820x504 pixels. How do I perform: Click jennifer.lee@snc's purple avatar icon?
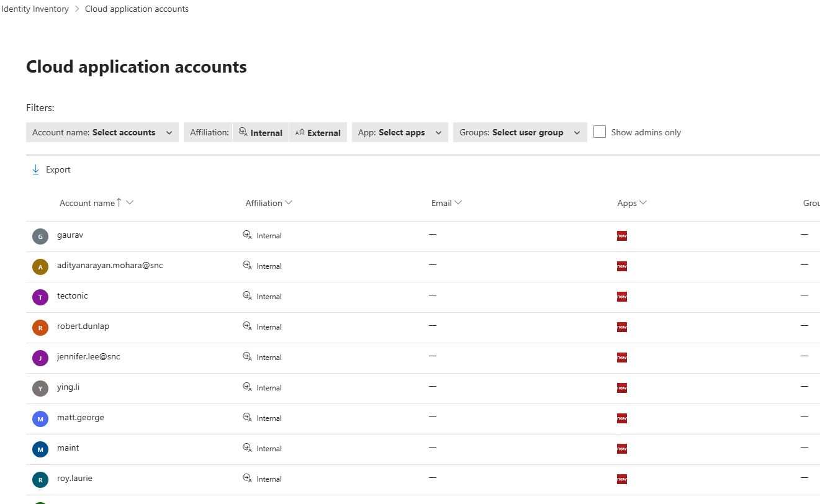click(x=40, y=358)
